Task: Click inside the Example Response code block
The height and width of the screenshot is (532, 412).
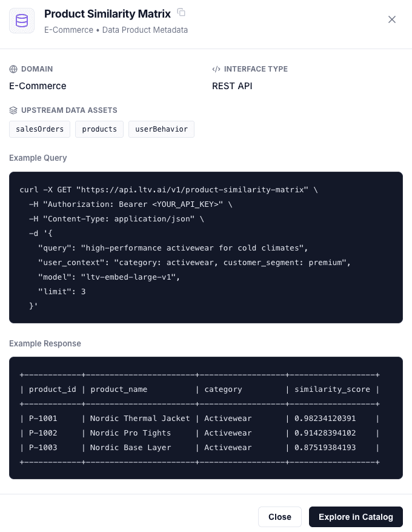Action: [x=206, y=419]
